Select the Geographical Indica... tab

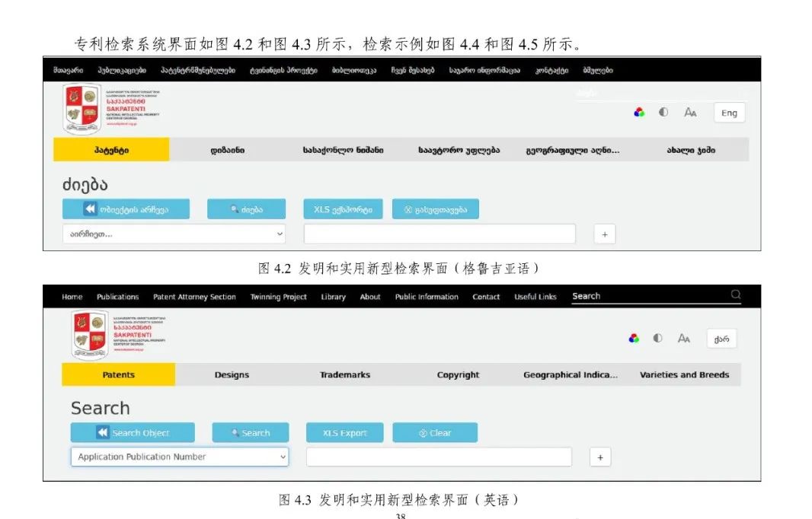pos(571,374)
